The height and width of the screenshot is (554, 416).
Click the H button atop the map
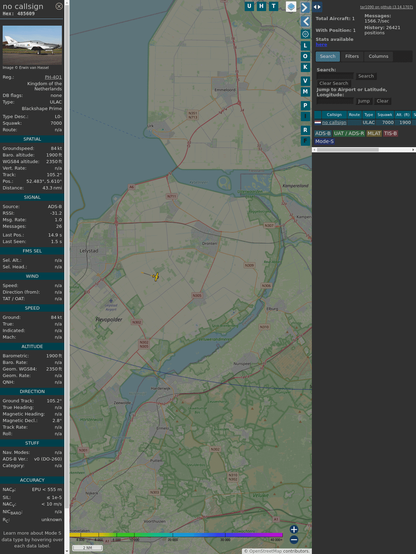pyautogui.click(x=262, y=6)
